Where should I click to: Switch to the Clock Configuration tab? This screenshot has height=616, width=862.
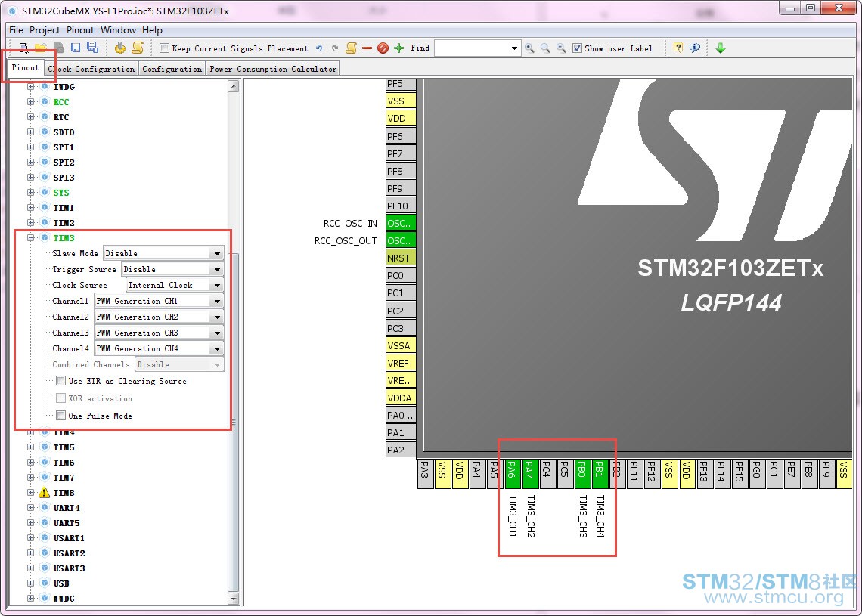click(x=91, y=69)
